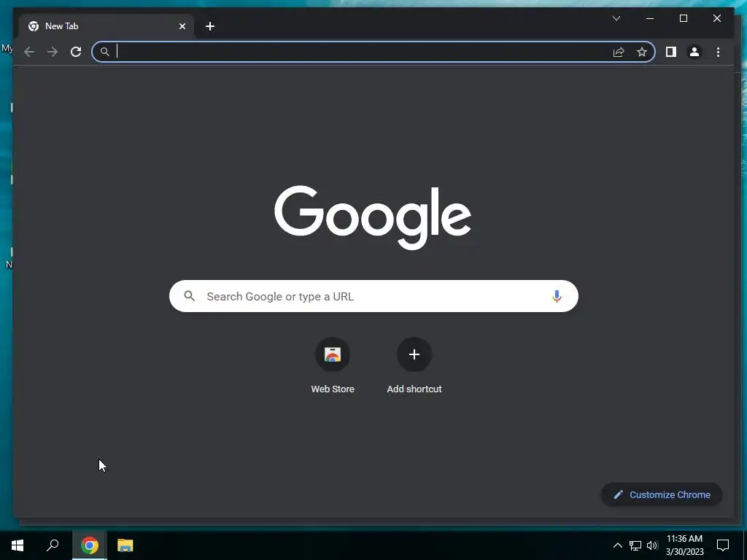Bookmark this tab with the star icon
This screenshot has width=747, height=560.
(x=642, y=52)
